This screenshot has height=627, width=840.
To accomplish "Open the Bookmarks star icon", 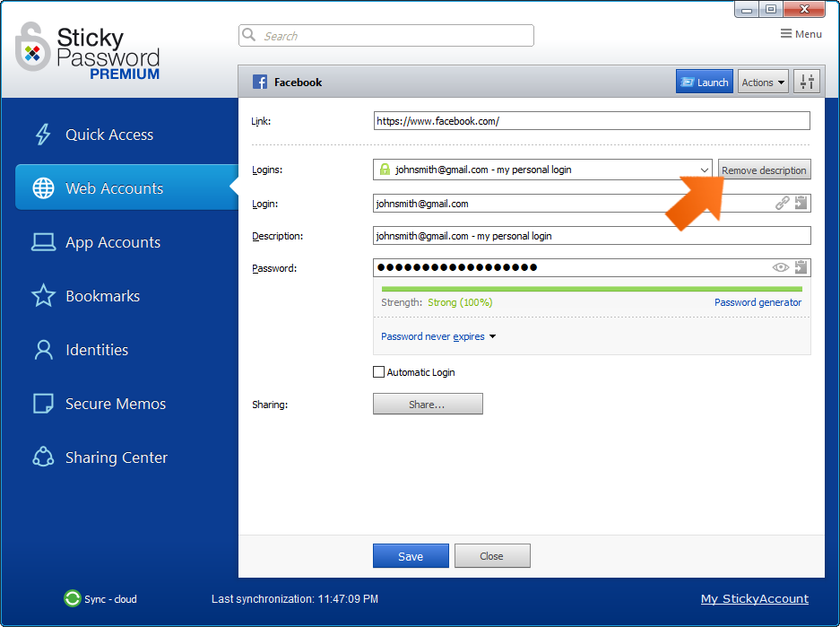I will pyautogui.click(x=43, y=296).
